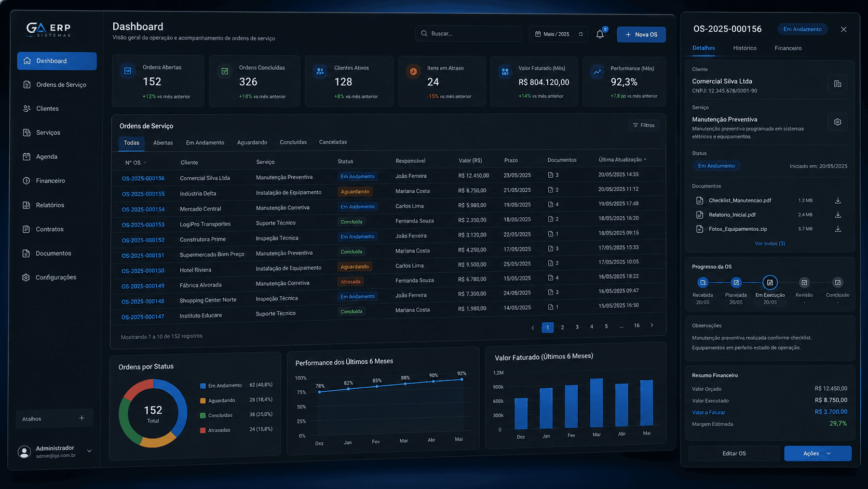Download Checklist_Manutencao.pdf

pyautogui.click(x=838, y=201)
